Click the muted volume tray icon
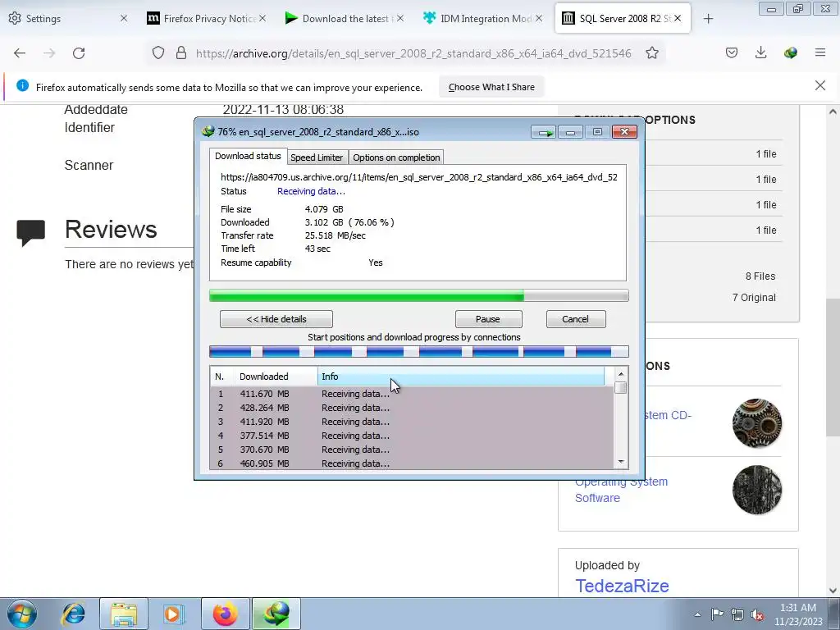This screenshot has width=840, height=630. point(757,614)
